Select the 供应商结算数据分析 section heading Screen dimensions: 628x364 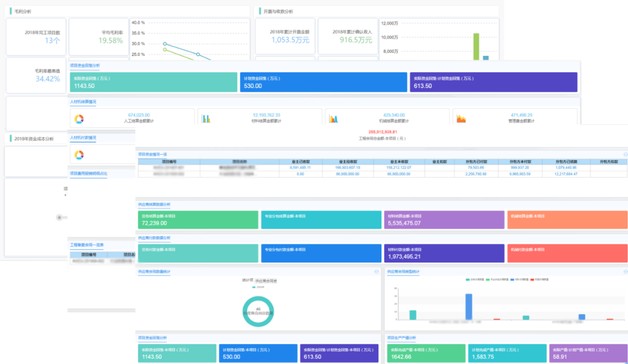click(154, 205)
